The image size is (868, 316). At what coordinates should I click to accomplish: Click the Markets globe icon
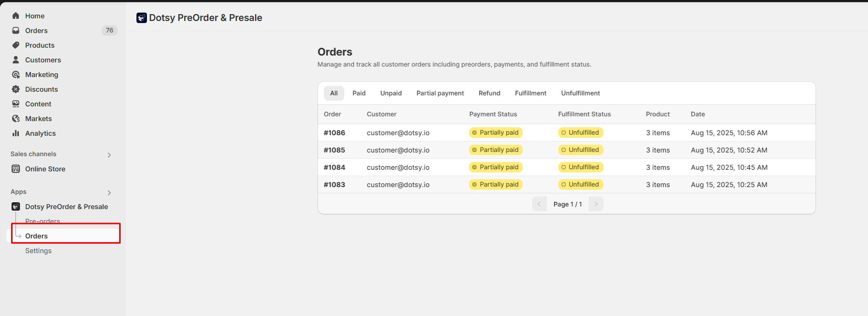16,118
